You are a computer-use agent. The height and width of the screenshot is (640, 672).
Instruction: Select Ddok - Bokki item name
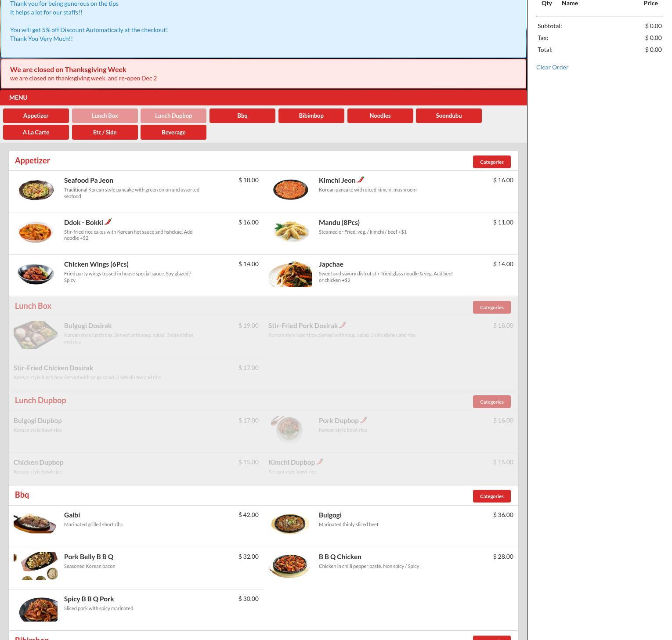click(83, 222)
